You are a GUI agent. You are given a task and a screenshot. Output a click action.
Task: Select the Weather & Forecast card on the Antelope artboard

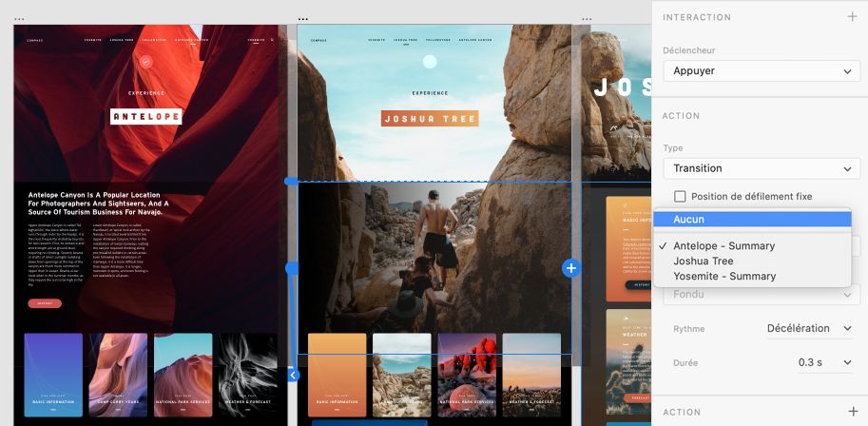(x=248, y=375)
